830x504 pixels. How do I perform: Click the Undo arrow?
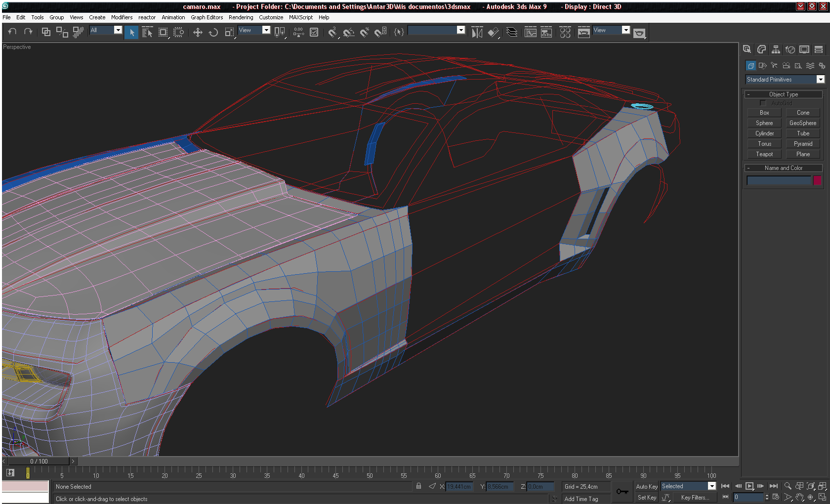[x=12, y=32]
